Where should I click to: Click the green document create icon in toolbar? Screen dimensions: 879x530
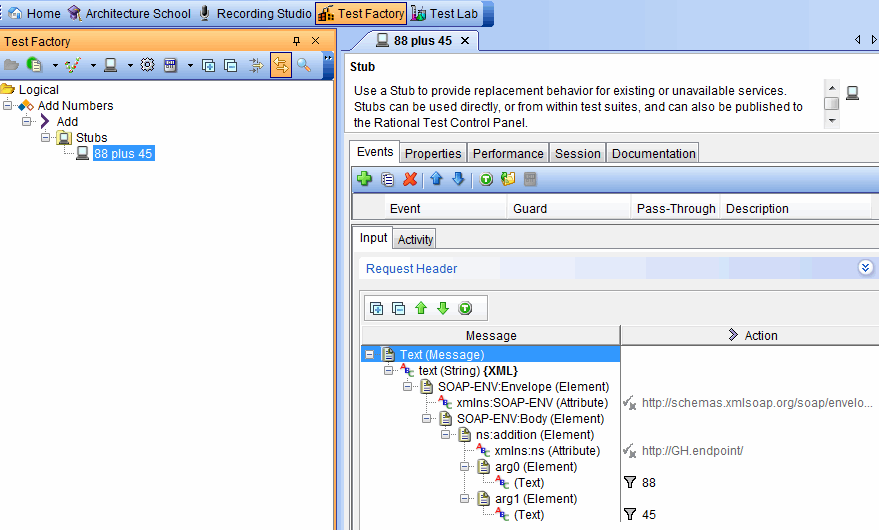coord(35,65)
